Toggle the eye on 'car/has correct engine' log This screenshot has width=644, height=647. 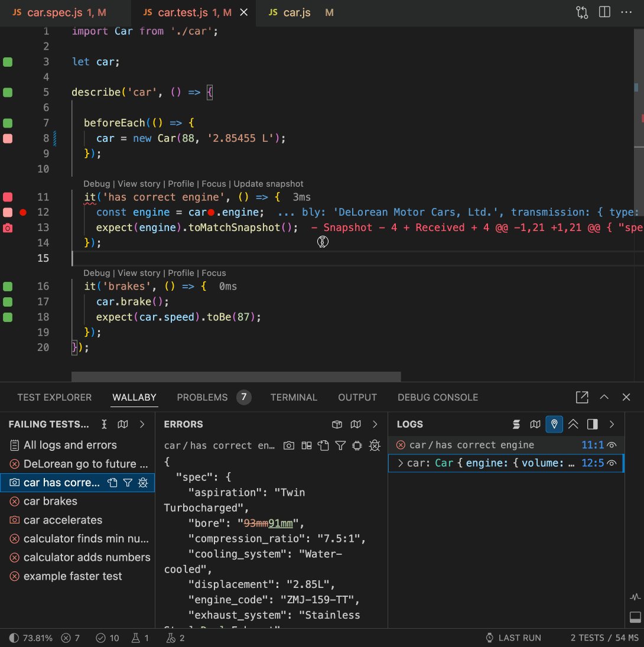pos(612,446)
